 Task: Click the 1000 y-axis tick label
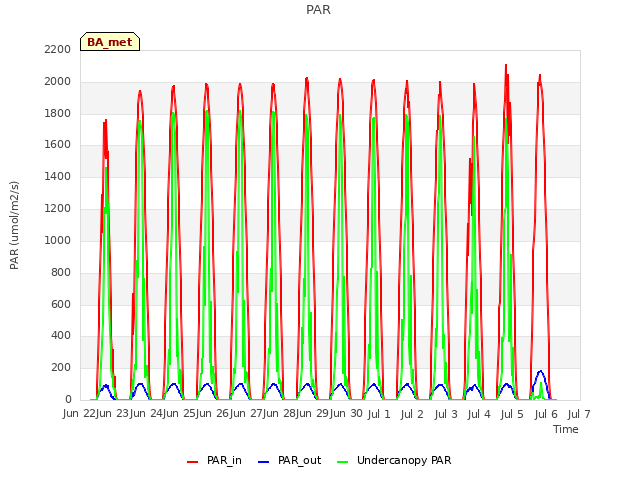coord(58,240)
